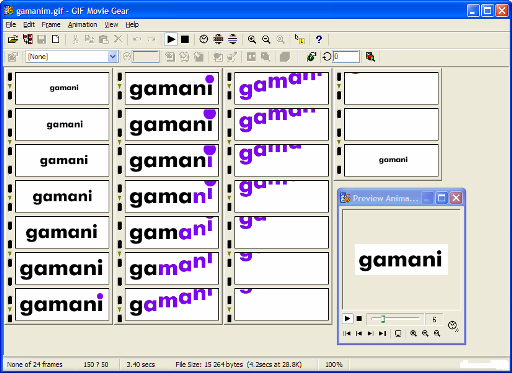Select frame with large purple dot over the i

click(172, 124)
